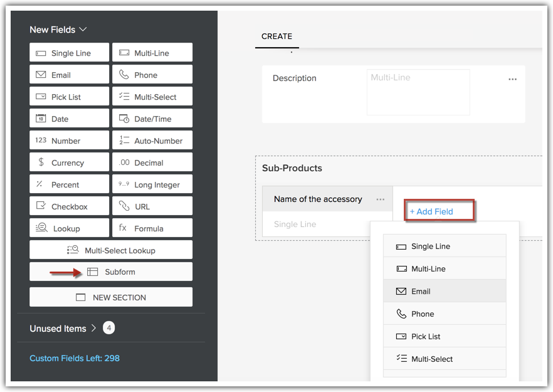
Task: Click the Auto-Number field icon
Action: pos(124,140)
